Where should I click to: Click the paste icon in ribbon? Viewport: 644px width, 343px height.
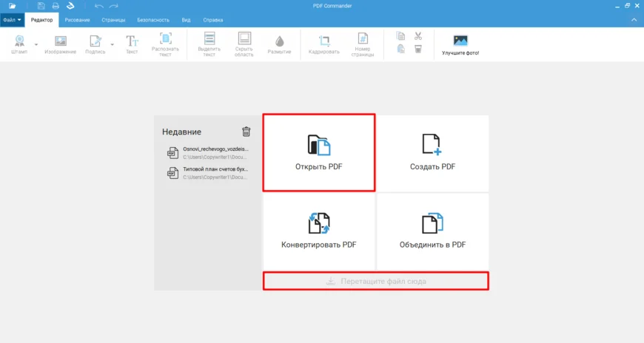click(401, 50)
